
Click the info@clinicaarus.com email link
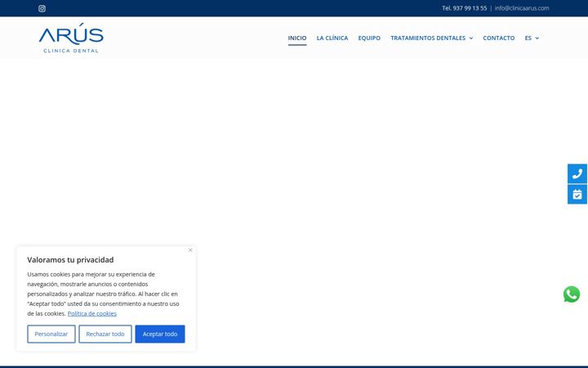click(x=522, y=8)
